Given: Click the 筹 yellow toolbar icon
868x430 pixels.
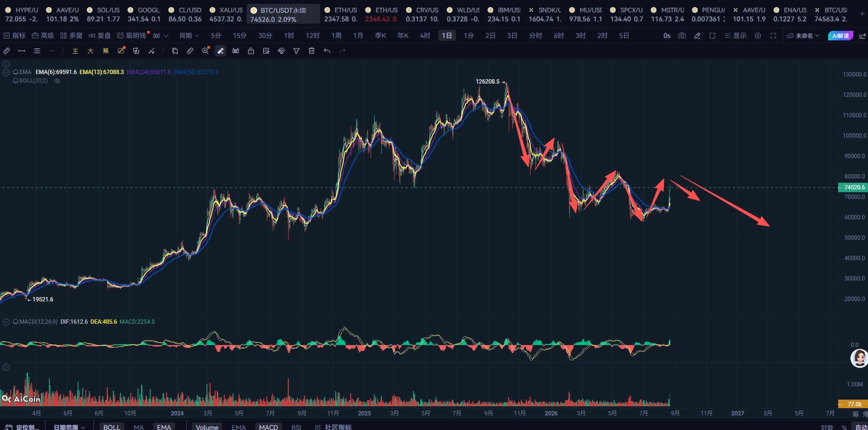Looking at the screenshot, I should pos(106,51).
